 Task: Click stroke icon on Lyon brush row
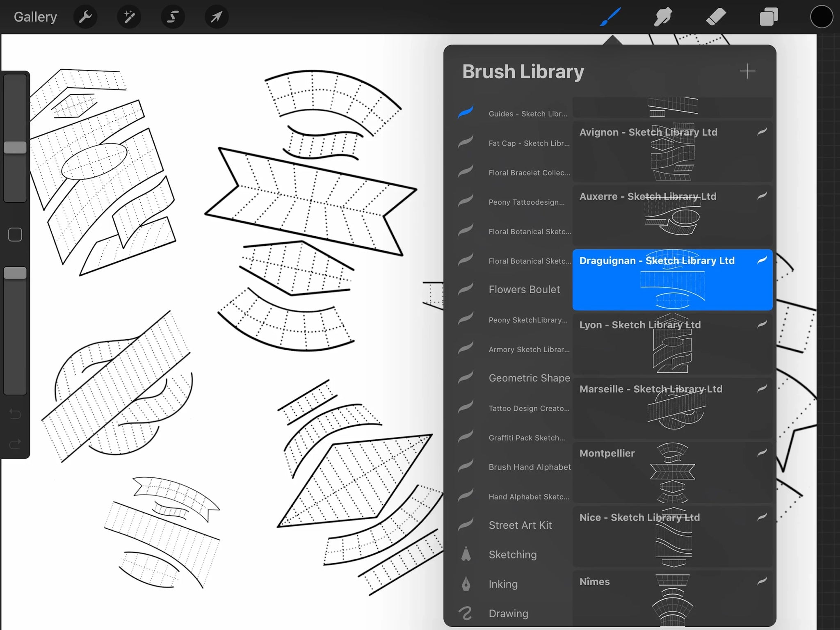point(762,324)
